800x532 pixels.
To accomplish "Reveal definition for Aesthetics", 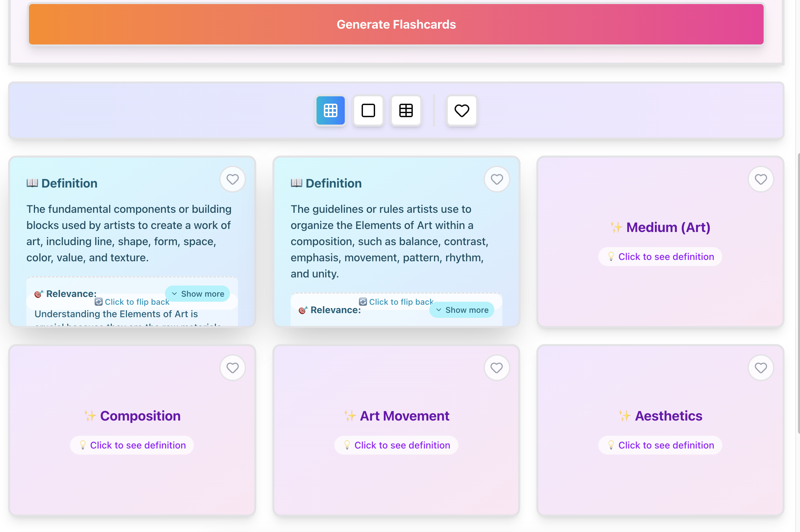I will click(660, 445).
